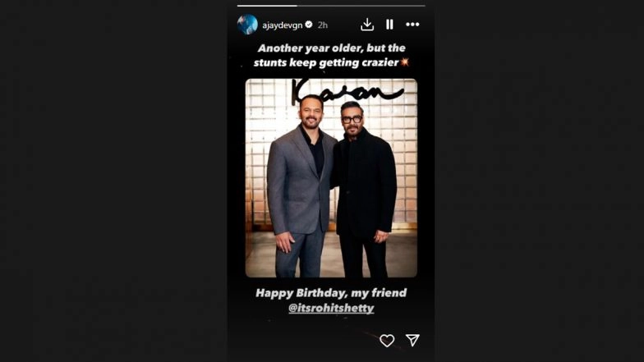Pause the story playback
The width and height of the screenshot is (644, 362).
point(389,25)
